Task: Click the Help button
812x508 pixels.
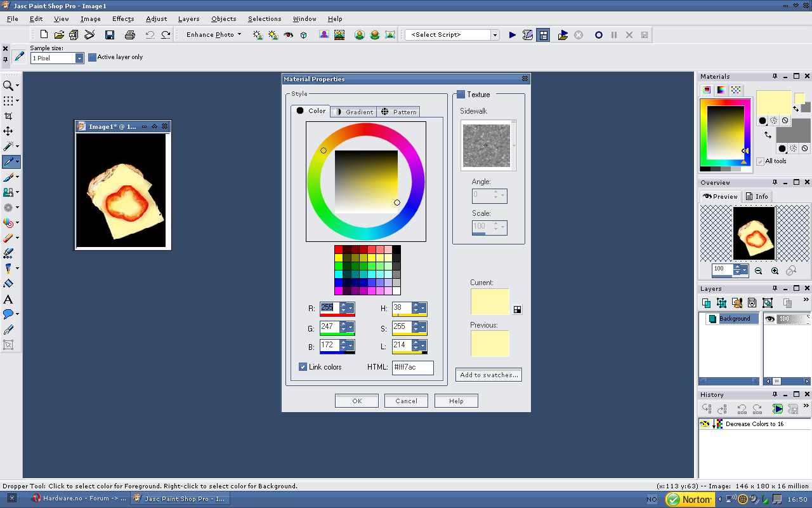Action: 456,401
